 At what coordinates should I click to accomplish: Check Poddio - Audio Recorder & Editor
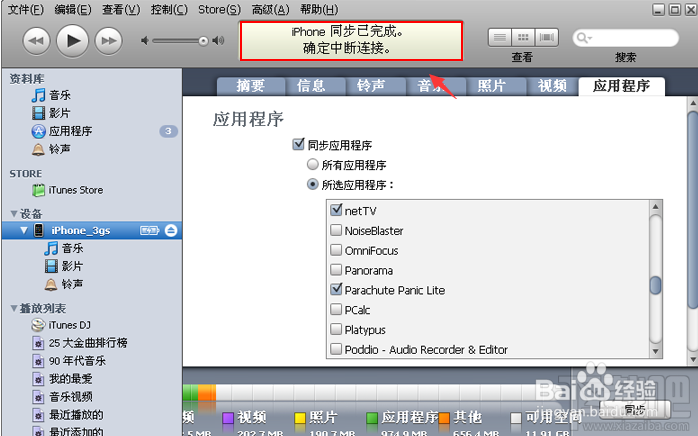tap(336, 349)
